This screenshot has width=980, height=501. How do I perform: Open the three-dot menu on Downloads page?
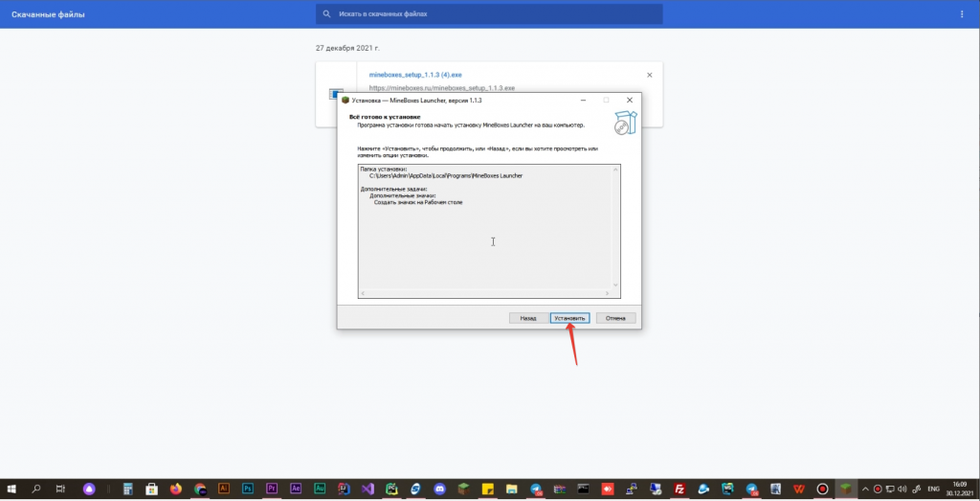[x=962, y=14]
